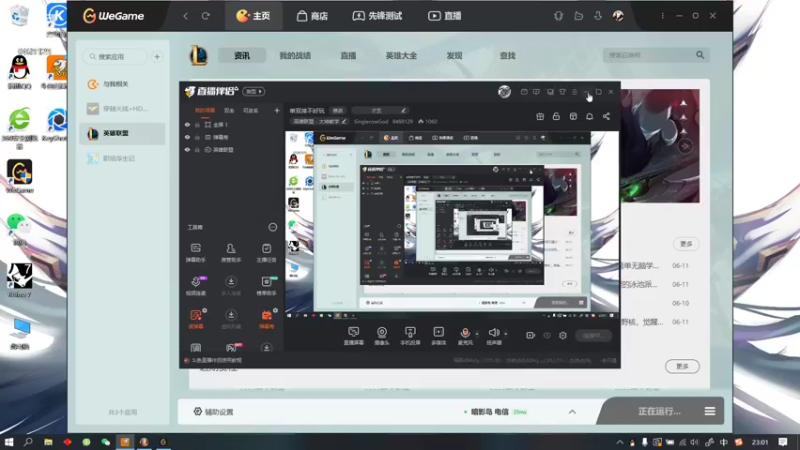Select the 资讯 tab for League of Legends
The height and width of the screenshot is (450, 800).
242,56
